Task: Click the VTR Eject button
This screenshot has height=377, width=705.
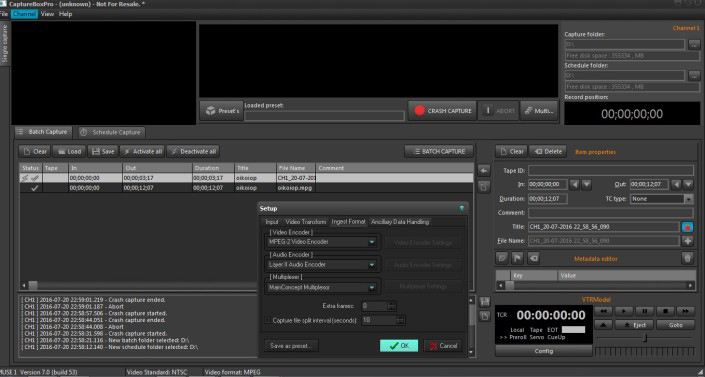Action: [x=634, y=325]
